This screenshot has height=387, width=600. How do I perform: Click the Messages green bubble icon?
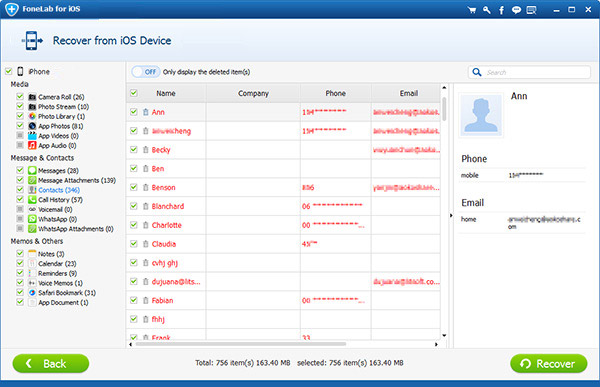coord(32,170)
